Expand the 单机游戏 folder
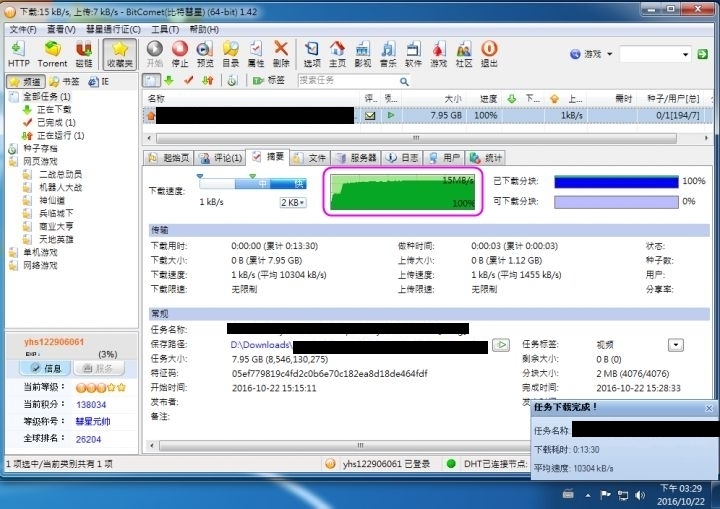This screenshot has width=720, height=509. [40, 252]
